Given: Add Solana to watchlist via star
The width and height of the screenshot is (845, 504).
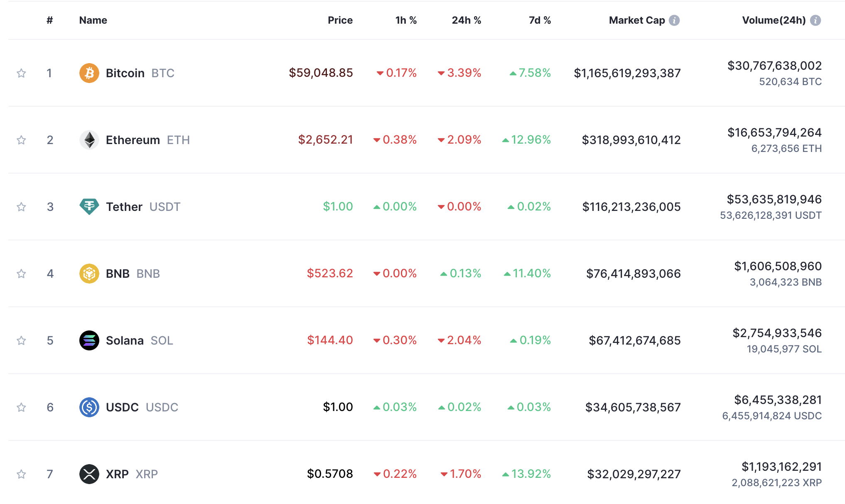Looking at the screenshot, I should [21, 340].
